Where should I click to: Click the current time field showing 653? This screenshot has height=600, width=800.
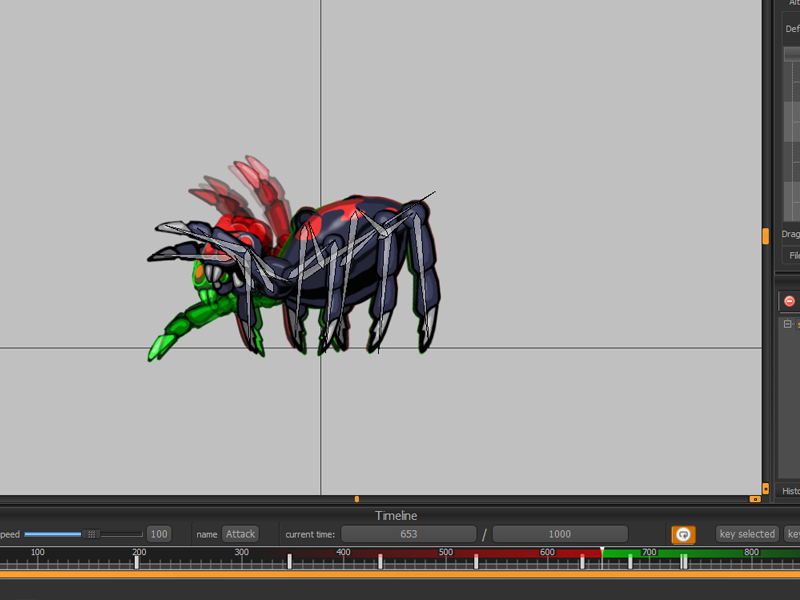coord(408,533)
